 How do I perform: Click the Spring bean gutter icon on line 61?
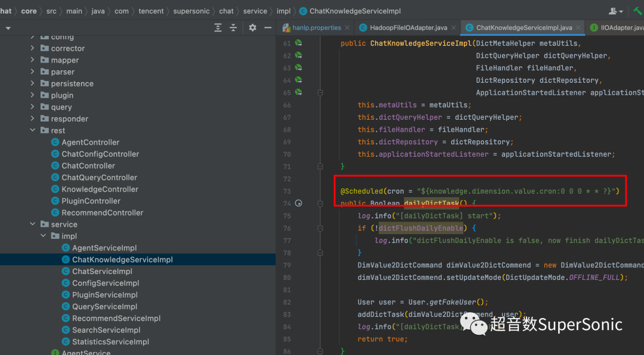click(298, 43)
